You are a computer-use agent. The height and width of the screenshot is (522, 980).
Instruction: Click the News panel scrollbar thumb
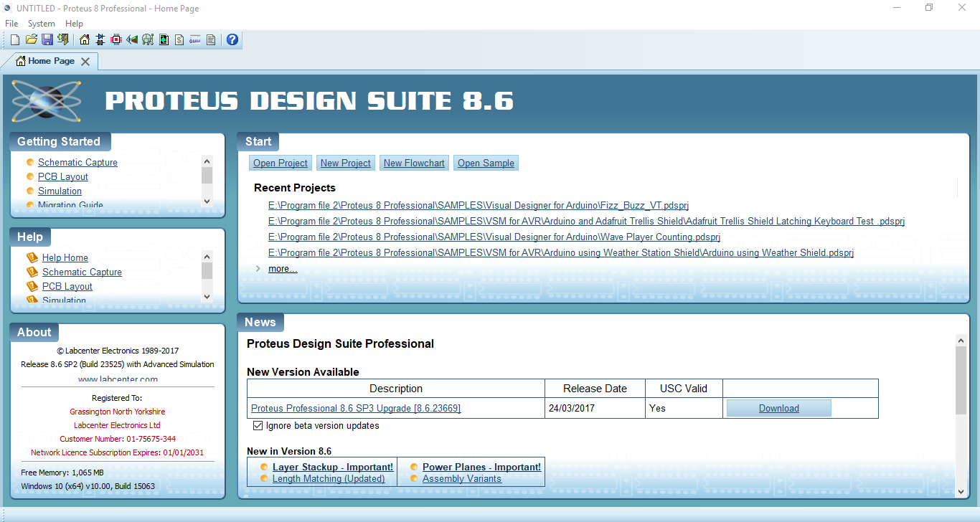point(961,380)
